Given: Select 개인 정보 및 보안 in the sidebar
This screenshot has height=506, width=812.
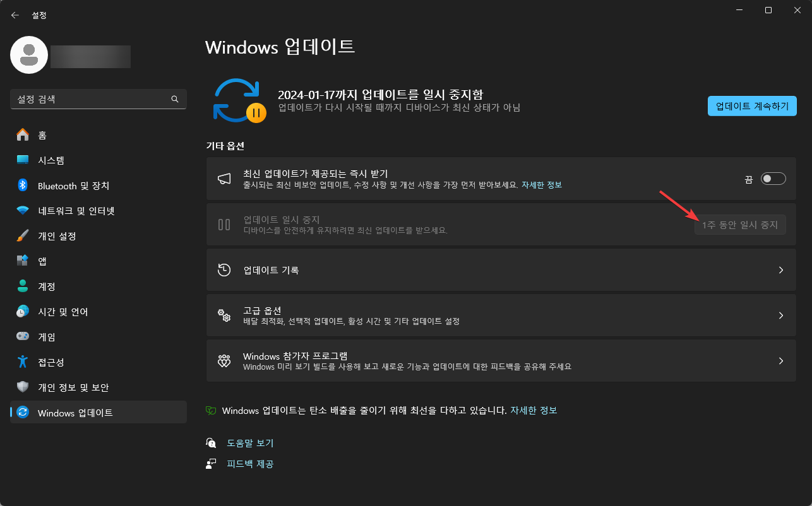Looking at the screenshot, I should [99, 387].
